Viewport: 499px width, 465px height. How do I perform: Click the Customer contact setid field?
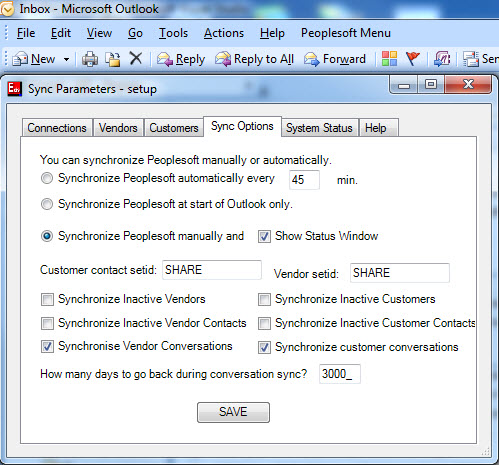212,270
